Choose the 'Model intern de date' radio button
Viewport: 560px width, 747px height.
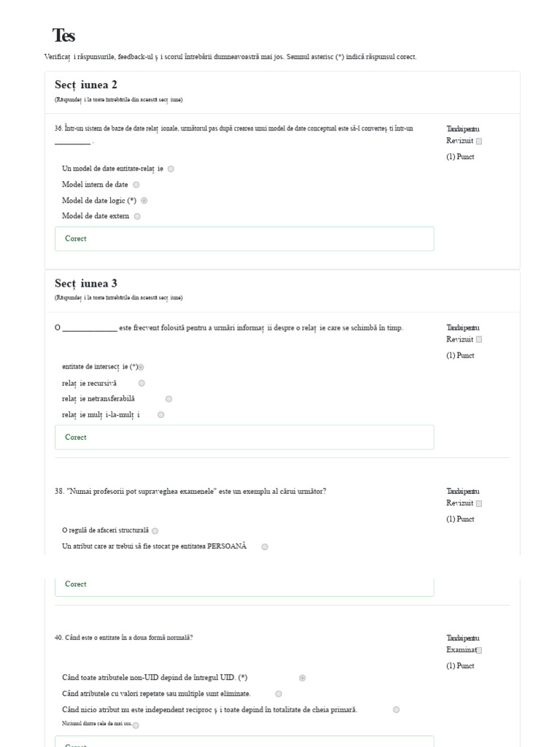tap(136, 185)
